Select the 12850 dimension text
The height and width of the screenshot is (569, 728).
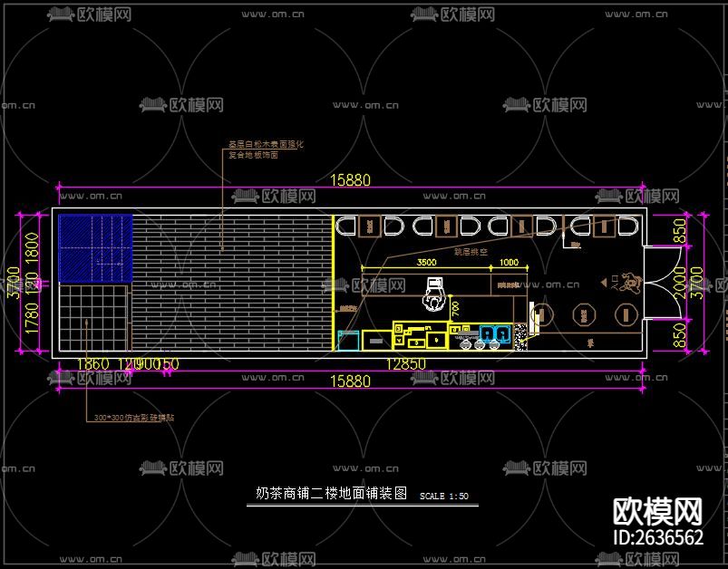pos(406,364)
